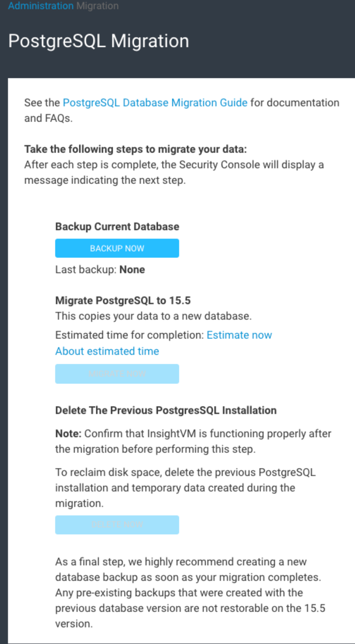Click the bold Note: label
355x644 pixels.
(x=69, y=433)
